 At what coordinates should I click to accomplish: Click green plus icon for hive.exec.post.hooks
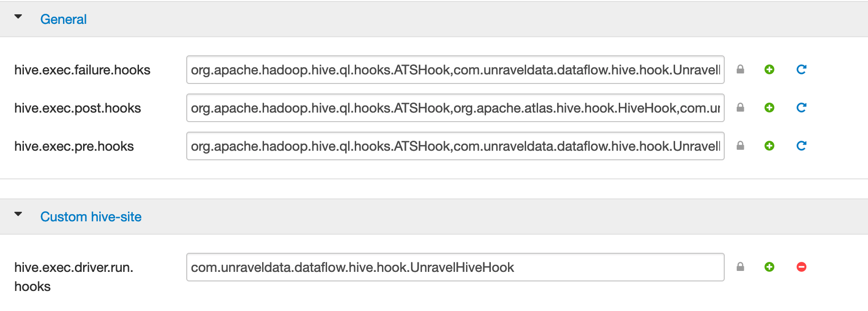pos(769,108)
